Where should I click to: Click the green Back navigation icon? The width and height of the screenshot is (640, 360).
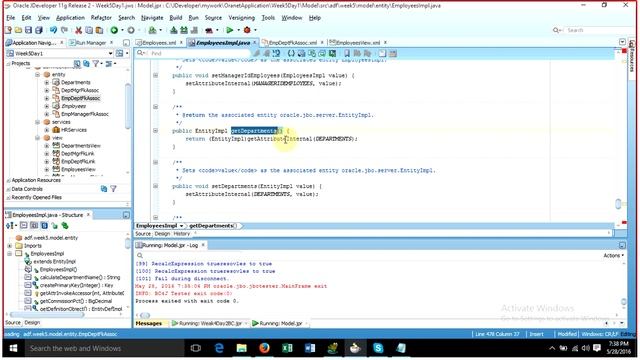coord(114,30)
